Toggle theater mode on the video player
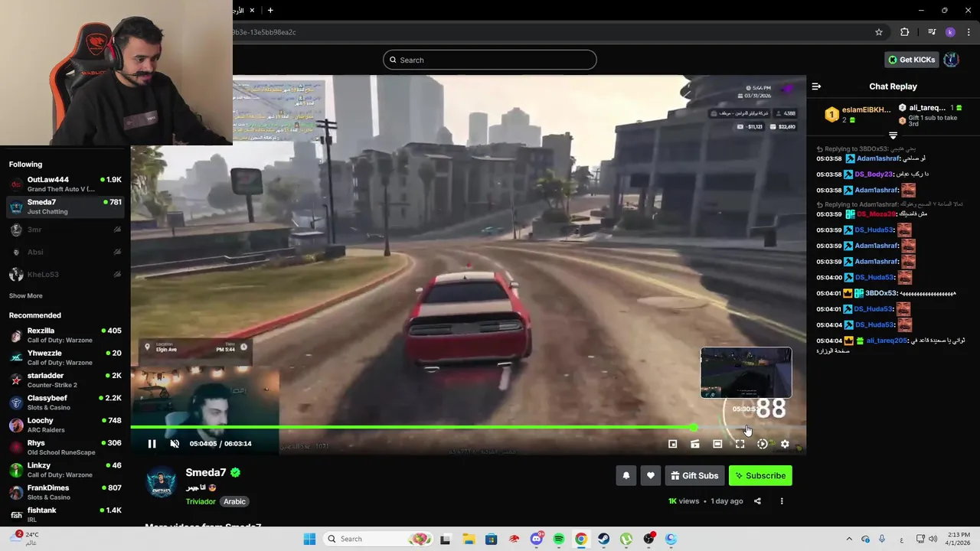This screenshot has width=980, height=551. pos(717,444)
